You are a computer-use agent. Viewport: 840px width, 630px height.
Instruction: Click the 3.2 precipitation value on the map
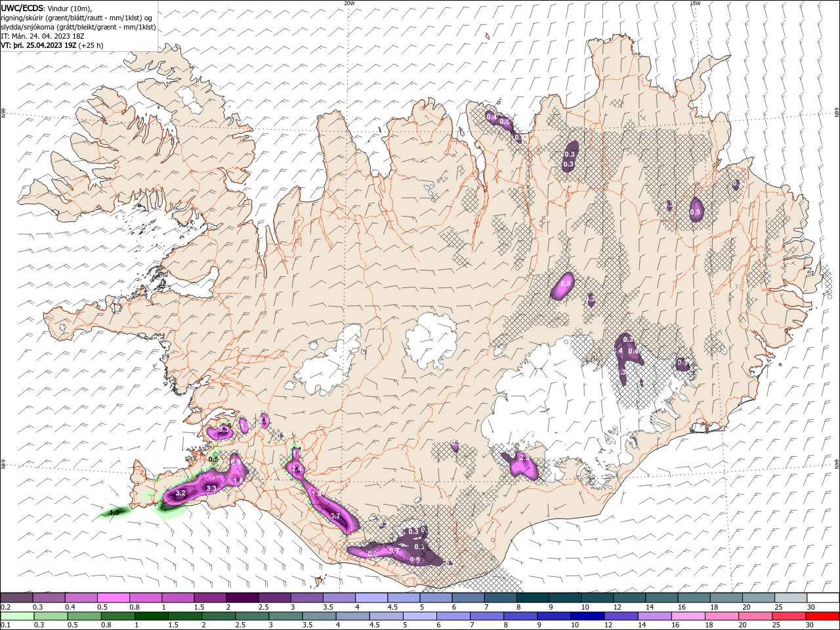182,493
